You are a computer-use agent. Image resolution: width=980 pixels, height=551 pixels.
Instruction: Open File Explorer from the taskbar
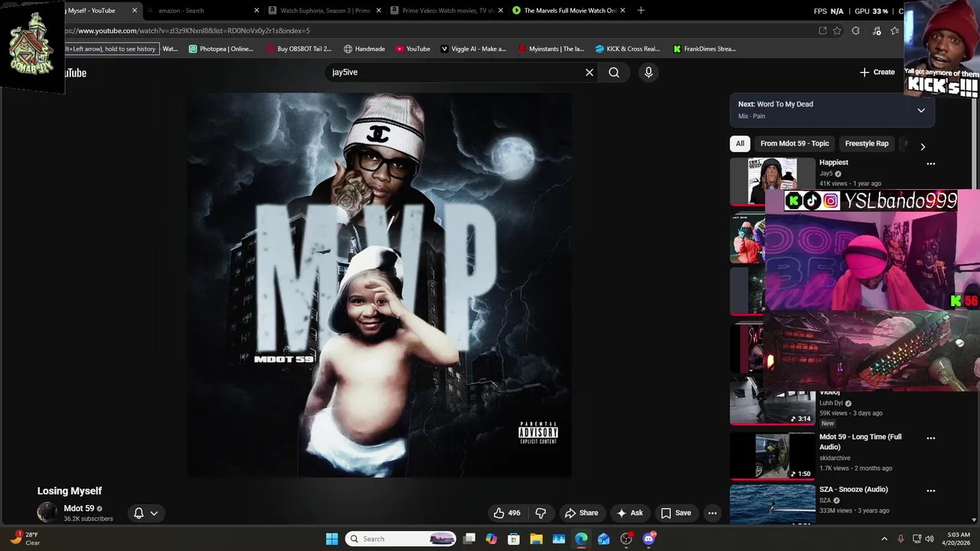[x=537, y=539]
